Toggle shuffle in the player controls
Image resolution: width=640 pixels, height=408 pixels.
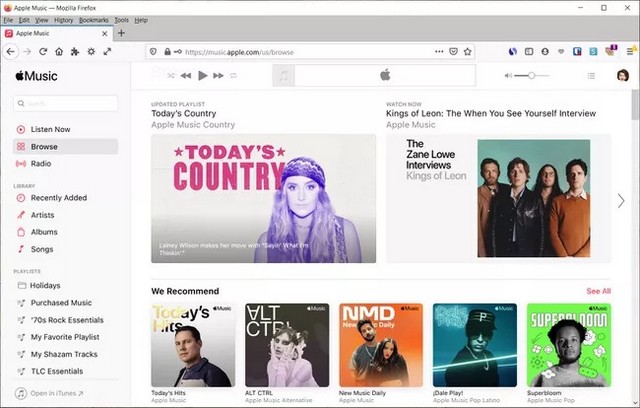(172, 75)
